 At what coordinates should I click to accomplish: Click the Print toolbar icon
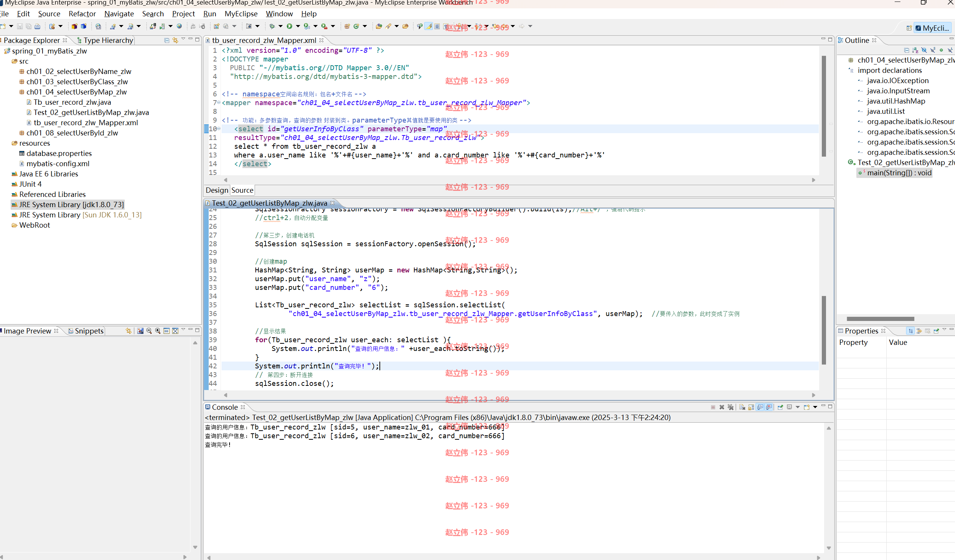[37, 26]
